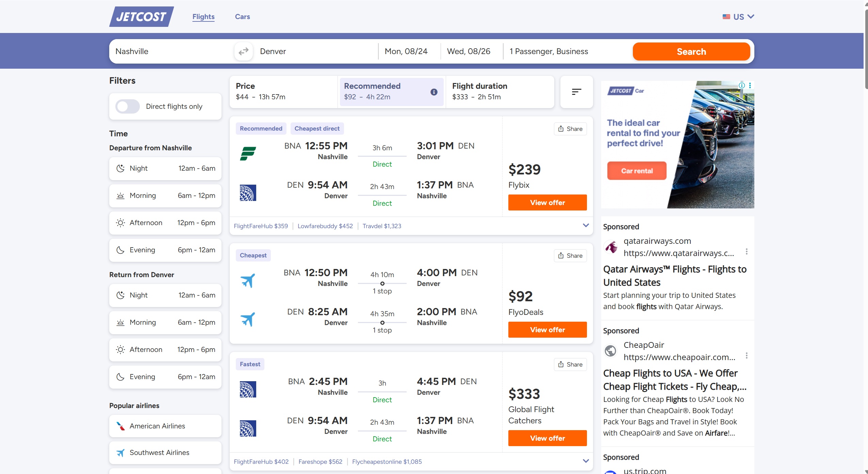Click the Jetcost logo

(141, 17)
